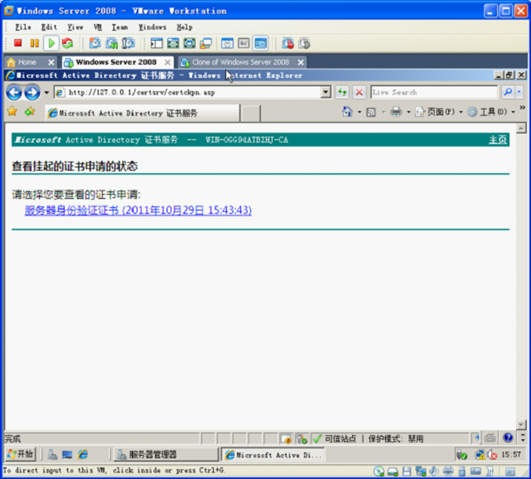Click the IE quick launch icon in taskbar
531x479 pixels.
[x=83, y=454]
